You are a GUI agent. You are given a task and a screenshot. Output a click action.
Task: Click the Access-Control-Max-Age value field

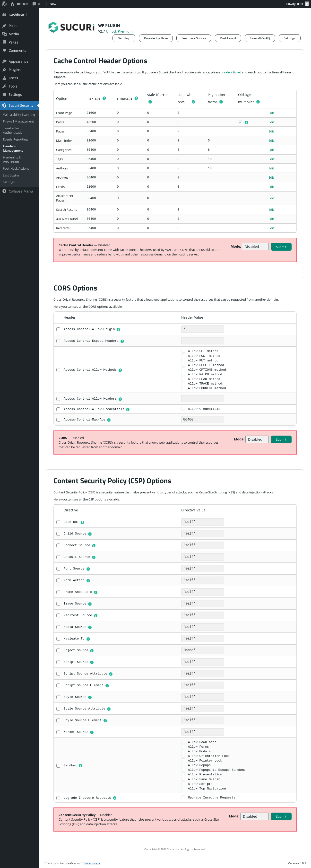point(202,420)
